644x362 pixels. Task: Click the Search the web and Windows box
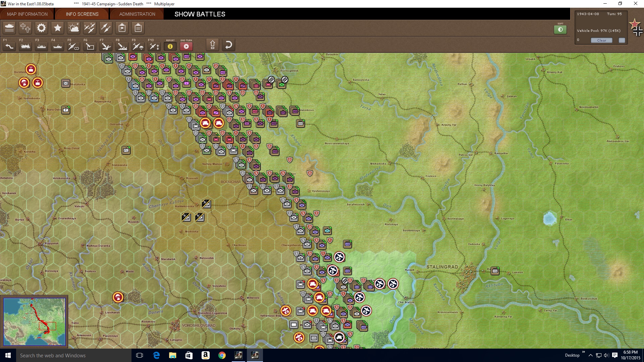74,355
